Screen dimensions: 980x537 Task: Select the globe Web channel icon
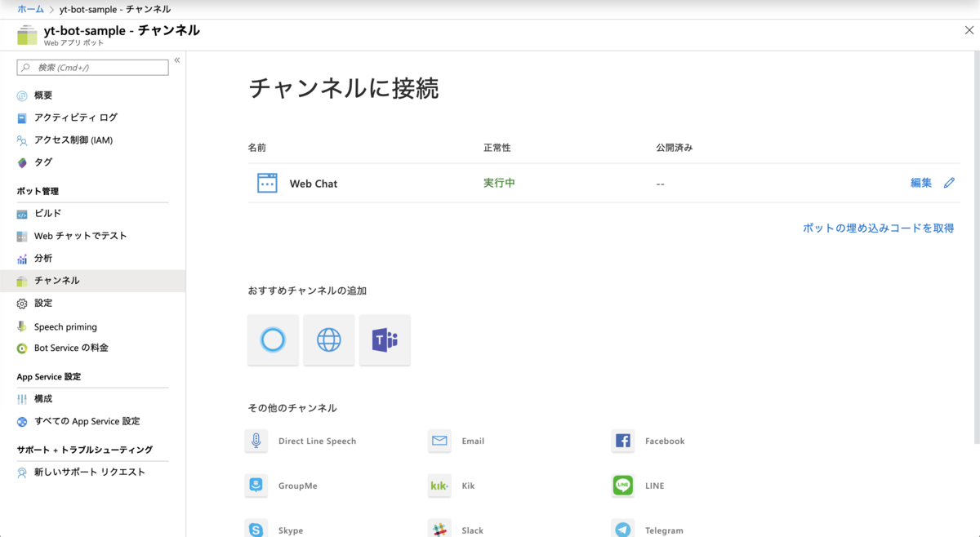(x=328, y=340)
